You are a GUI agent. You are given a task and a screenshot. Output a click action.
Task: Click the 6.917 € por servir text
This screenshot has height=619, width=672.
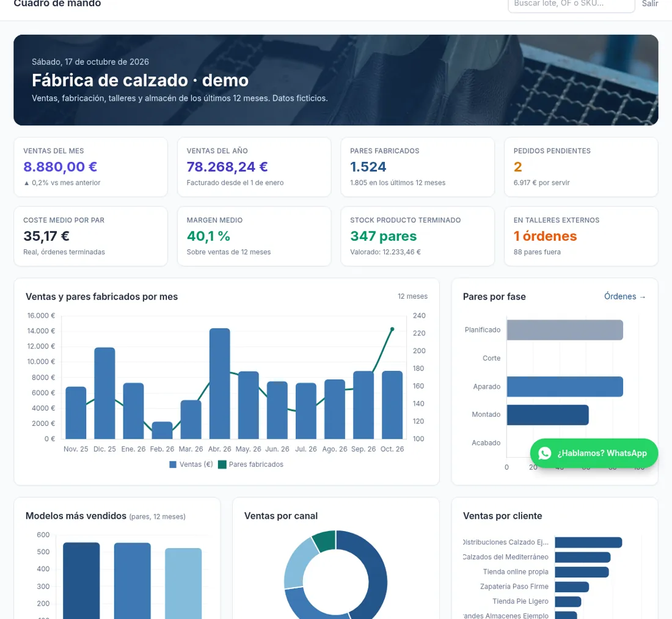541,183
